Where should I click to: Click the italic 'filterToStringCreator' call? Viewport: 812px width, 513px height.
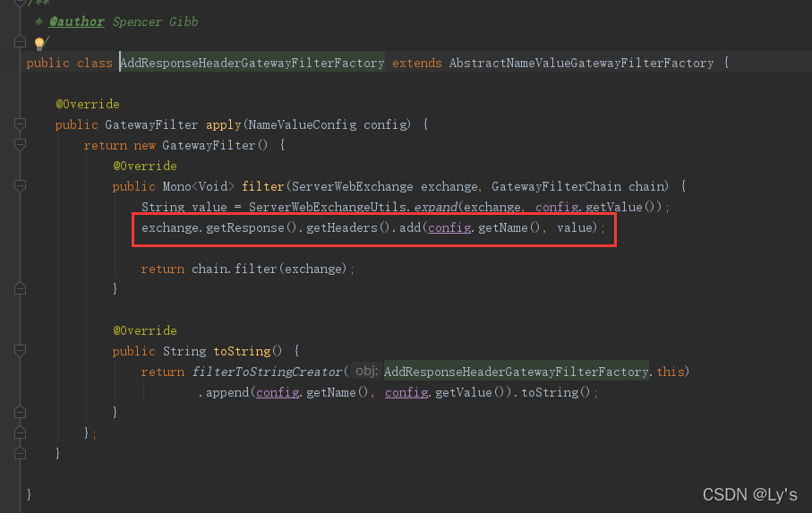(267, 372)
